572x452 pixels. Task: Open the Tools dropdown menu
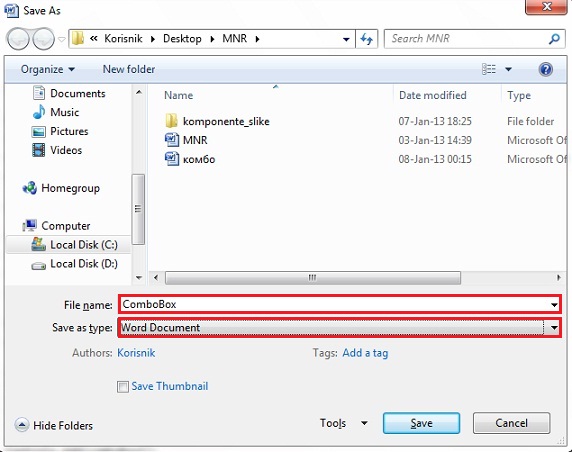pos(343,423)
